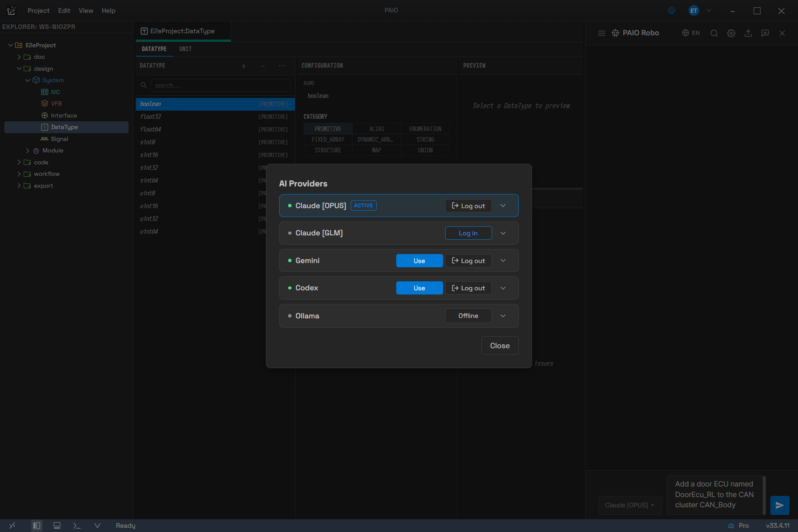Image resolution: width=798 pixels, height=532 pixels.
Task: Choose the ALIAS category
Action: coord(377,129)
